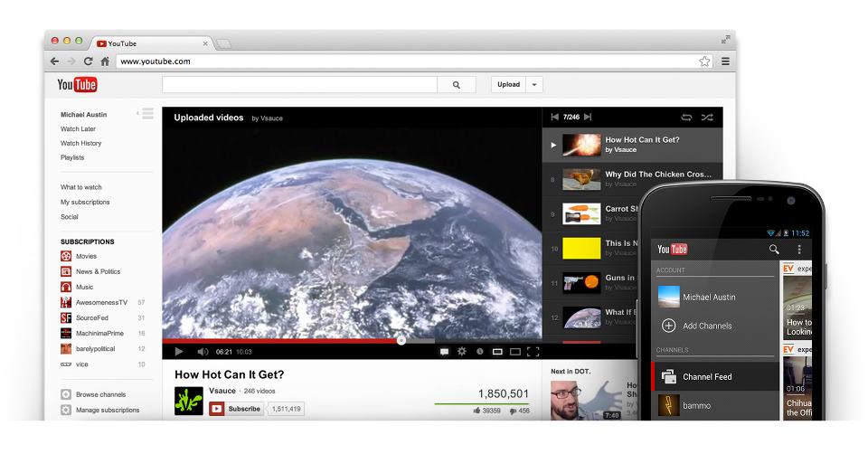The height and width of the screenshot is (454, 868).
Task: Open AwesomenessTV subscription
Action: [102, 302]
